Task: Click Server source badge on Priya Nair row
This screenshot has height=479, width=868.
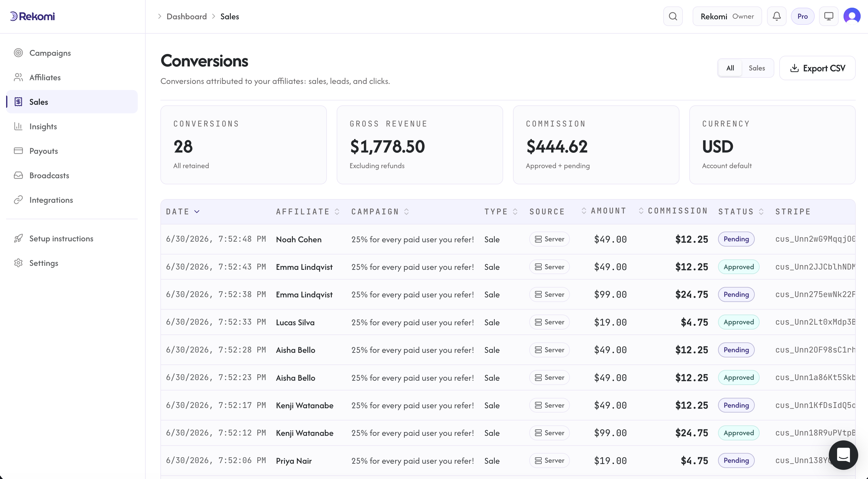Action: [549, 460]
